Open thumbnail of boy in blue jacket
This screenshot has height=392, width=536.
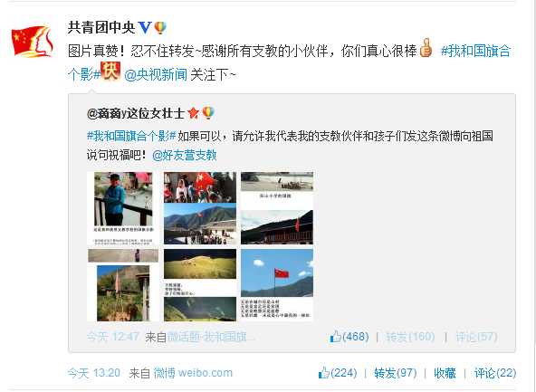click(123, 208)
